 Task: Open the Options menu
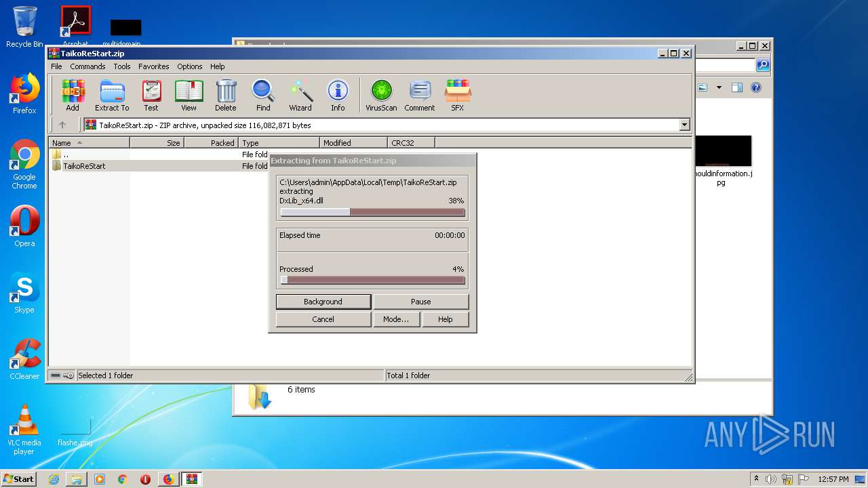190,66
